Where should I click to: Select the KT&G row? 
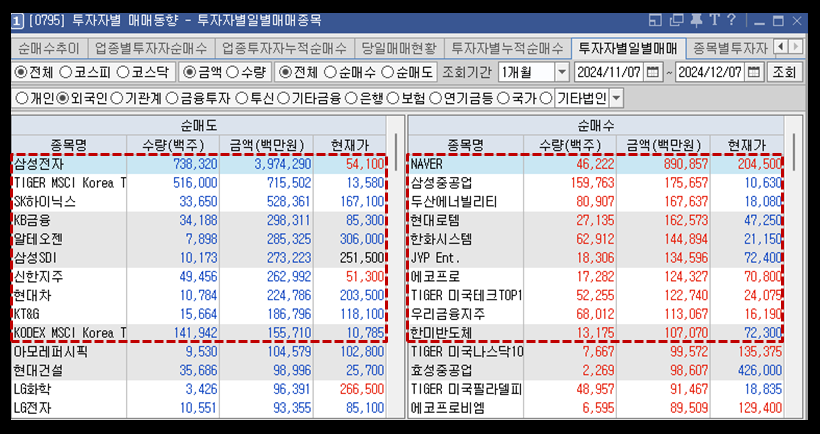coord(199,314)
